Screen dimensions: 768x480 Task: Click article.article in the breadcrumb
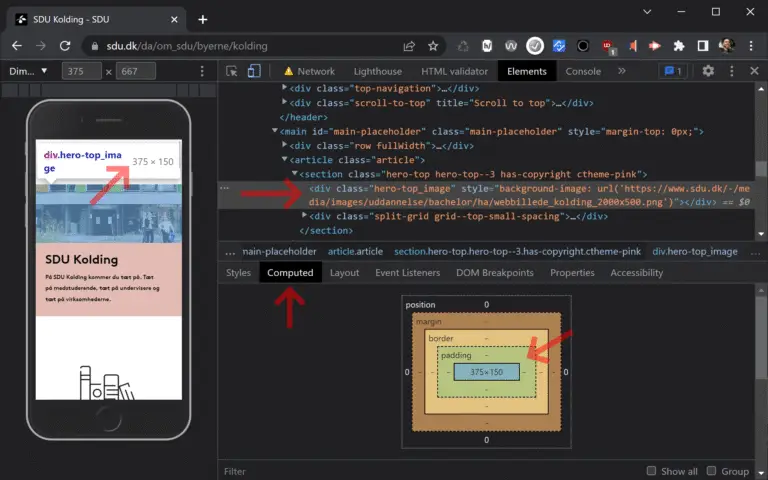click(355, 252)
